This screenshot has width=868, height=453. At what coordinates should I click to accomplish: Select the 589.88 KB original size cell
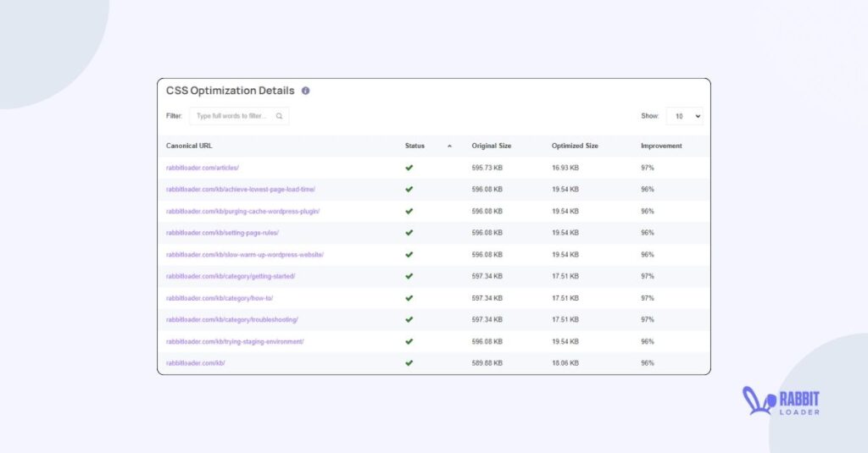487,363
